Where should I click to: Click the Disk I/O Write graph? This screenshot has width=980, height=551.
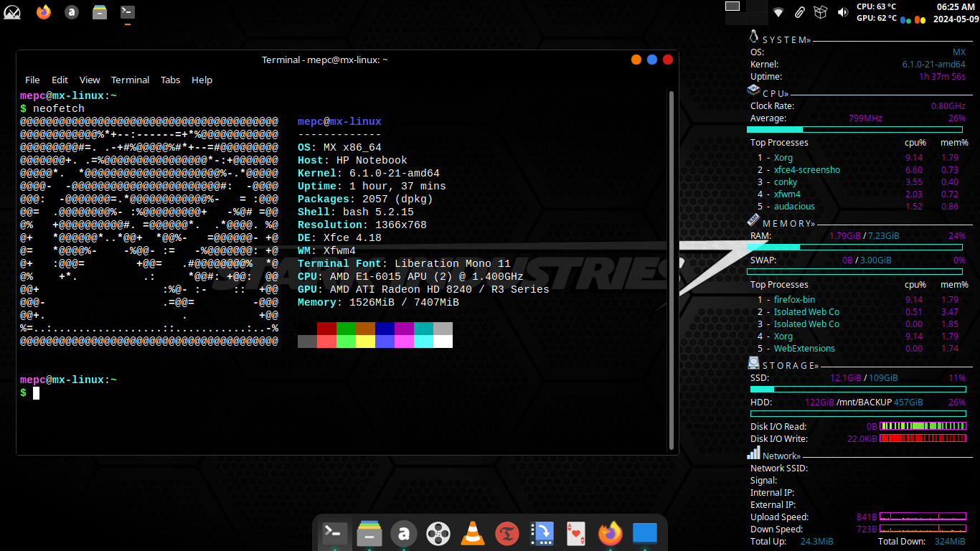[923, 438]
